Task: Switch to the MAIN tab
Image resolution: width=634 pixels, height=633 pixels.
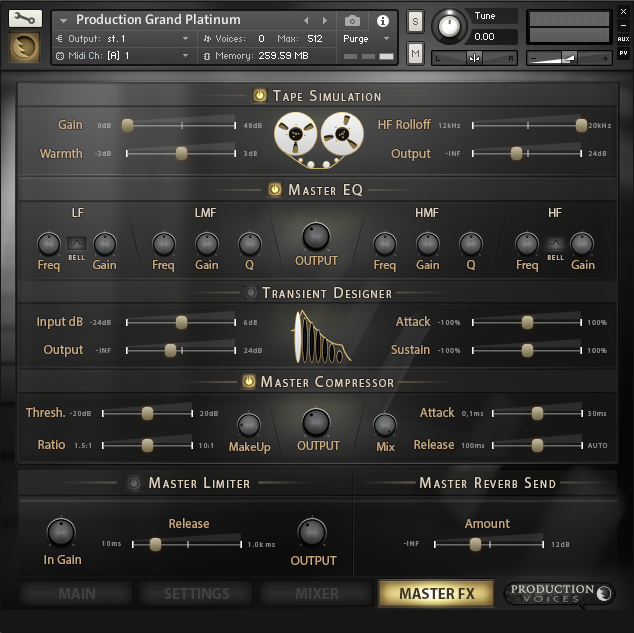Action: [77, 593]
